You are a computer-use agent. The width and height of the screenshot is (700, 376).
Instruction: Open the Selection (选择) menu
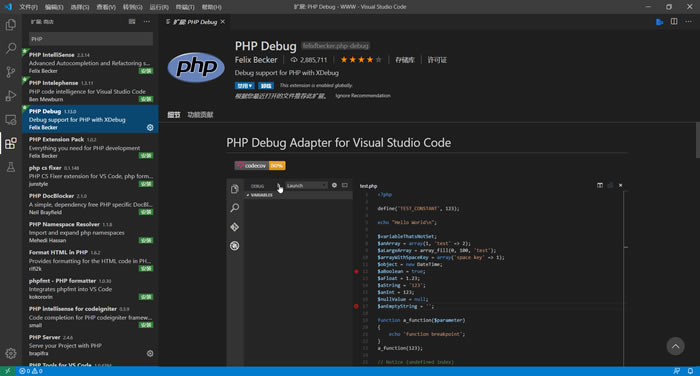[80, 7]
